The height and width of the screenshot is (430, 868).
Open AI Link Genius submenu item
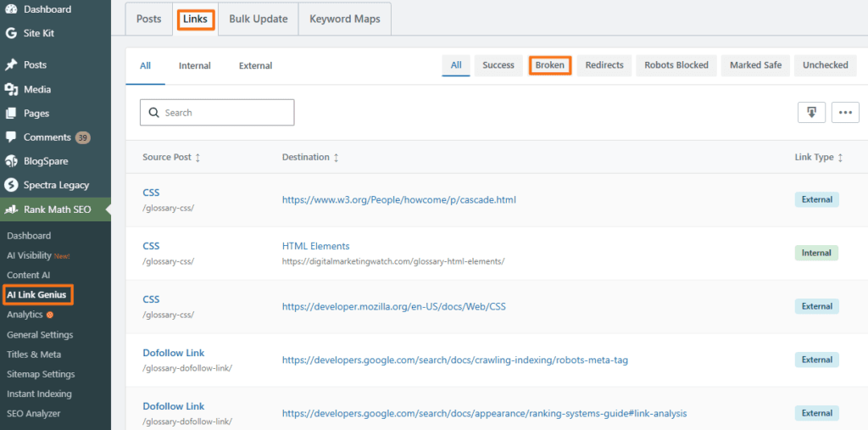(x=36, y=295)
